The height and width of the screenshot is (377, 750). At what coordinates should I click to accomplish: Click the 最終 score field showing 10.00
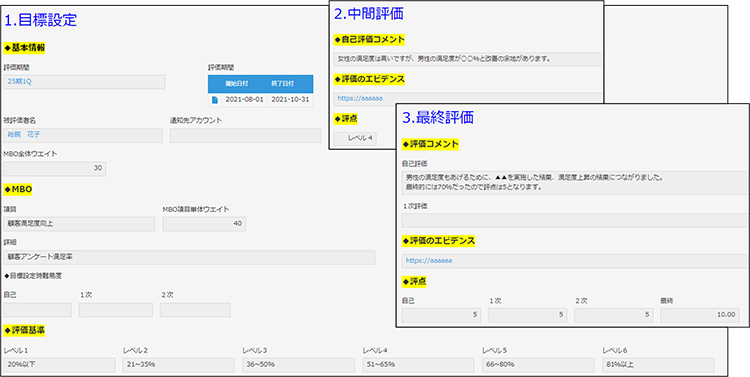[x=699, y=315]
